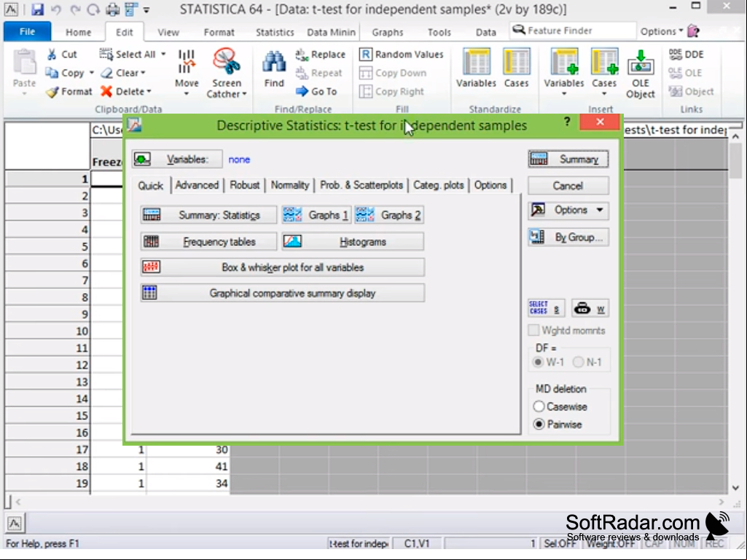Click the Robust tab in dialog

(244, 185)
